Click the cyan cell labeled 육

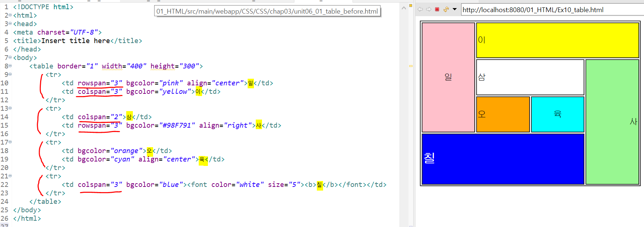[x=558, y=114]
